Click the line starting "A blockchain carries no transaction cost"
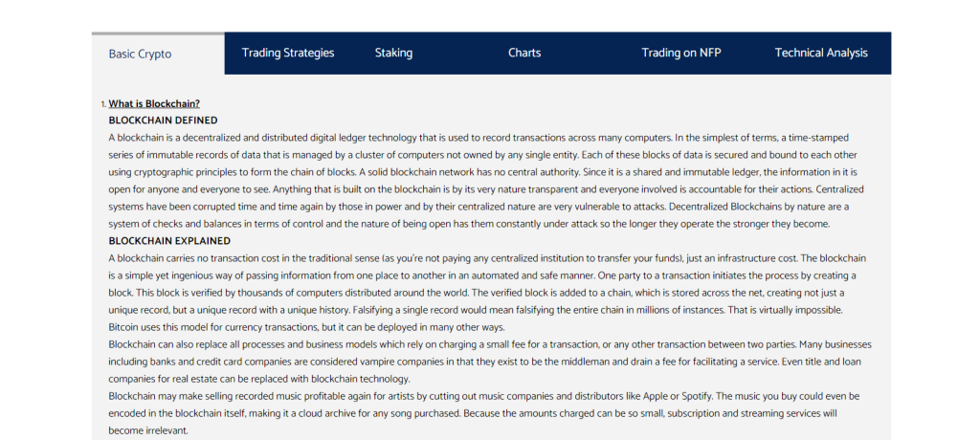The width and height of the screenshot is (980, 440). [x=487, y=258]
